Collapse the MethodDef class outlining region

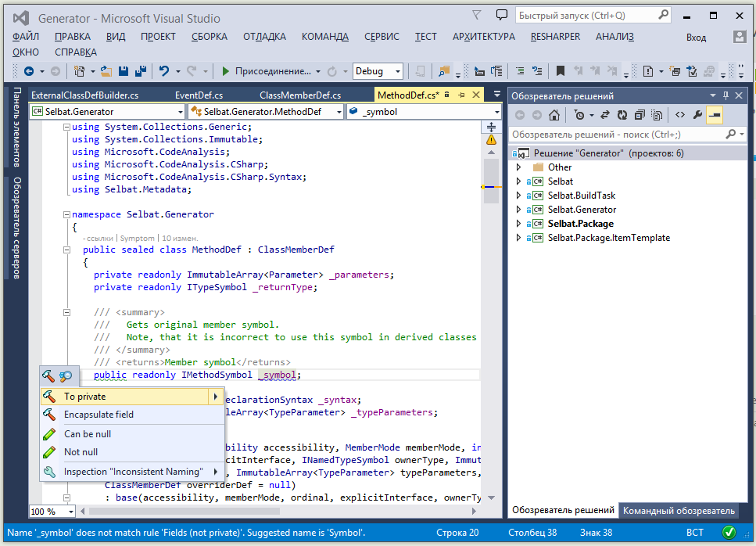click(x=66, y=250)
